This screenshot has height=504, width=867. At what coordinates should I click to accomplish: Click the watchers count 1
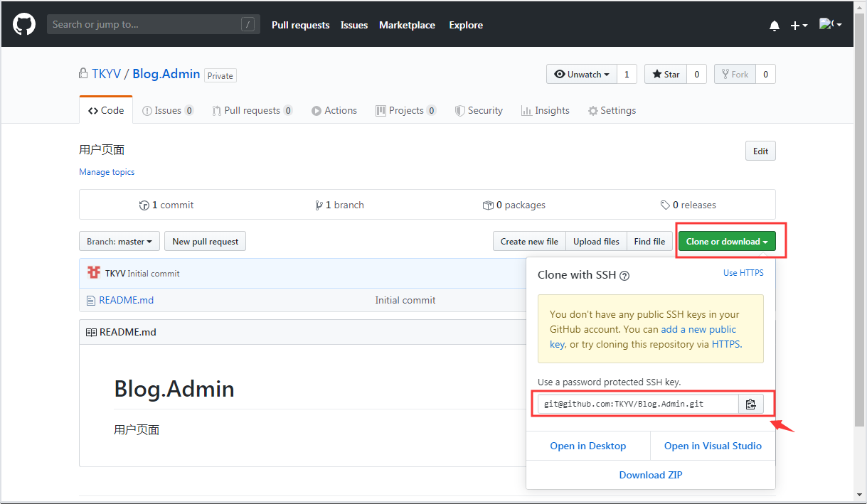coord(627,74)
